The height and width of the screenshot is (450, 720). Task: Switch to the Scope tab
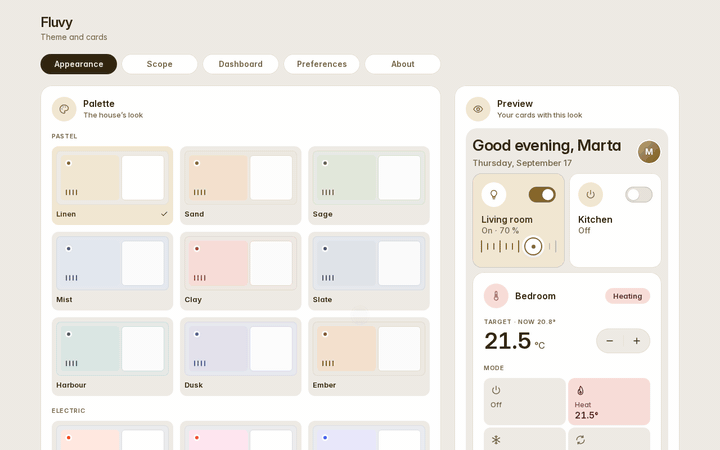[x=159, y=64]
